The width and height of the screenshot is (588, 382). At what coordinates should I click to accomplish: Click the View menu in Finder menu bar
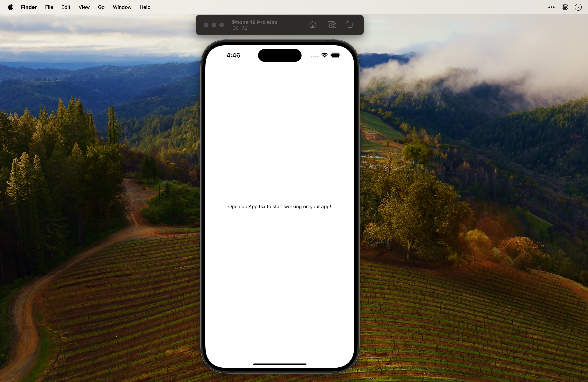pyautogui.click(x=84, y=7)
